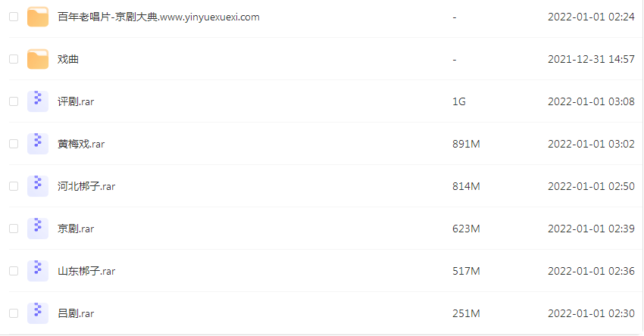Click the archive icon of 山东梆子.rar

click(x=38, y=271)
